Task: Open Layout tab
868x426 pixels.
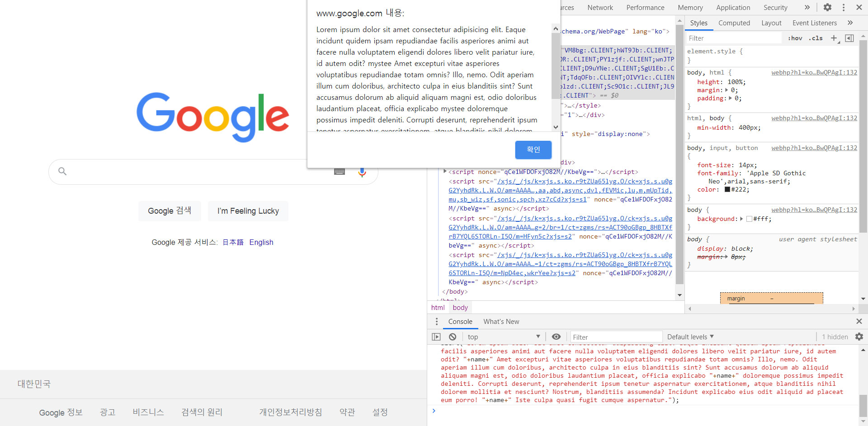Action: [771, 23]
